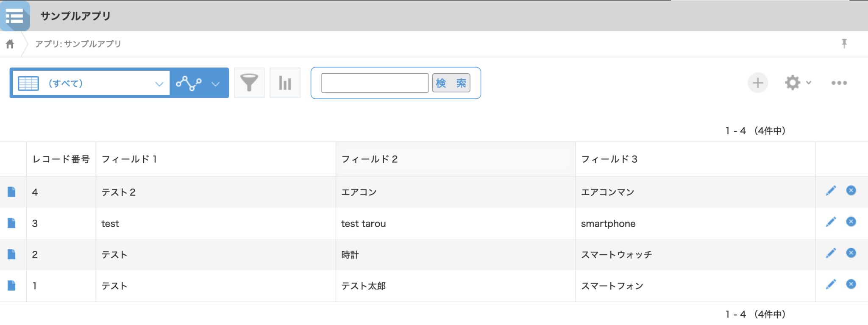868x325 pixels.
Task: Click the 検索 search button
Action: click(451, 83)
